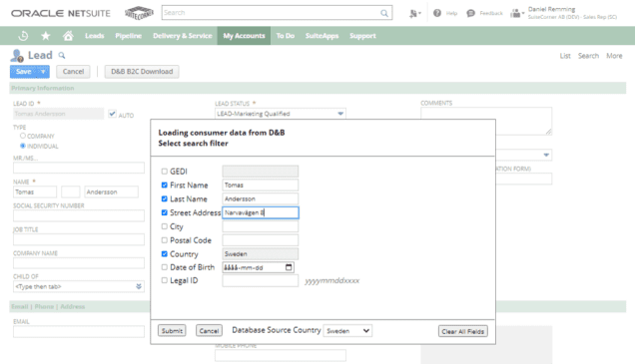635x364 pixels.
Task: Cancel the D&B search dialog
Action: pos(209,330)
